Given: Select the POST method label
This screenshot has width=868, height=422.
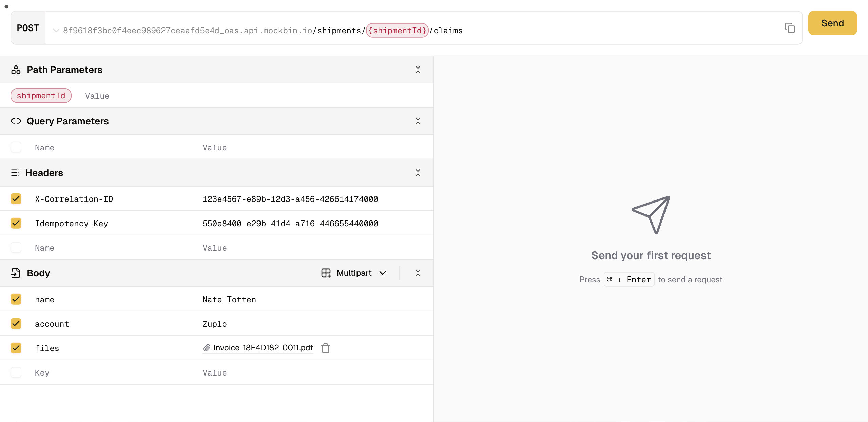Looking at the screenshot, I should click(28, 28).
